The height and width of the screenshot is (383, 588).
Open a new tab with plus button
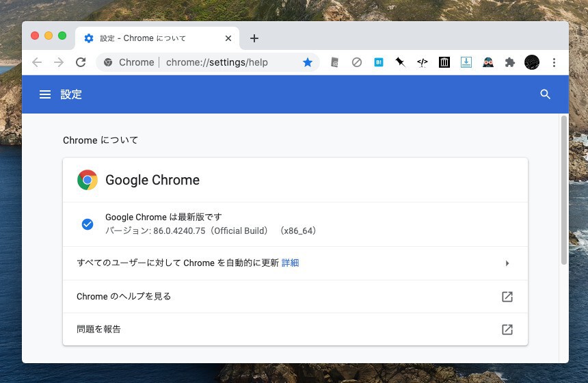click(254, 38)
